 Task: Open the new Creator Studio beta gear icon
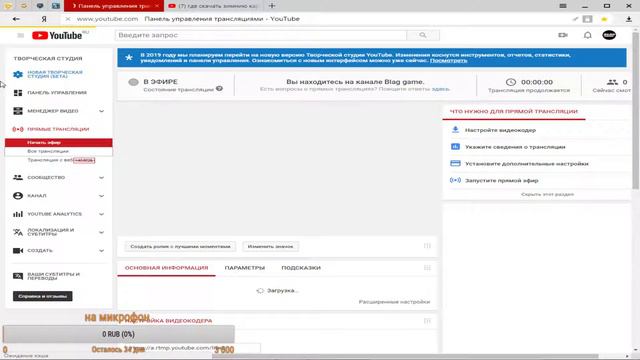(18, 74)
